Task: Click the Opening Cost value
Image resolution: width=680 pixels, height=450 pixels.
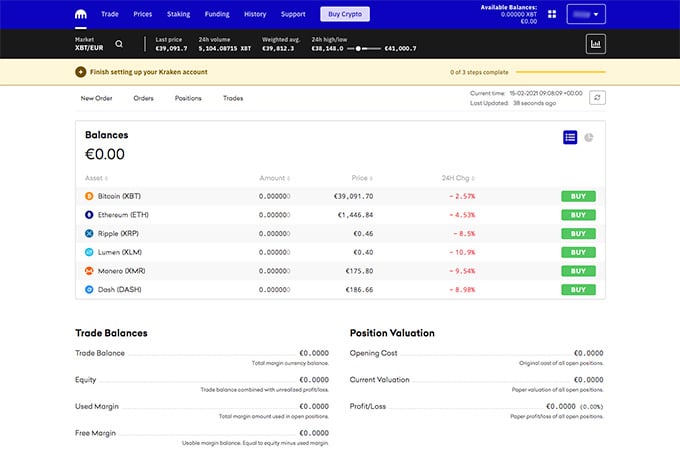Action: (x=588, y=353)
